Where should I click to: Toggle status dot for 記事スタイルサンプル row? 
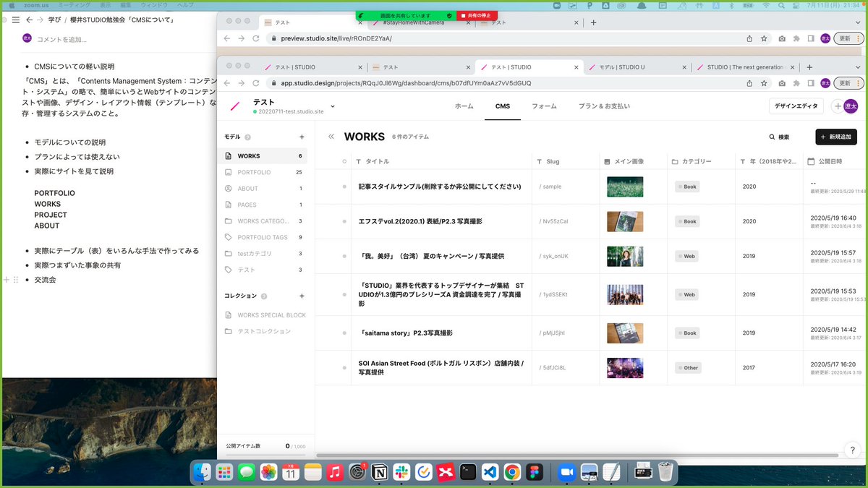click(344, 187)
